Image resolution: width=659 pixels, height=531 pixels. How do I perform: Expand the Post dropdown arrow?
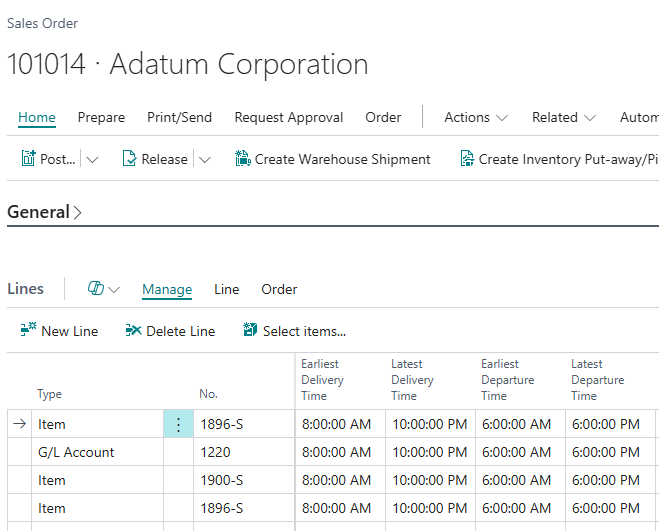92,159
